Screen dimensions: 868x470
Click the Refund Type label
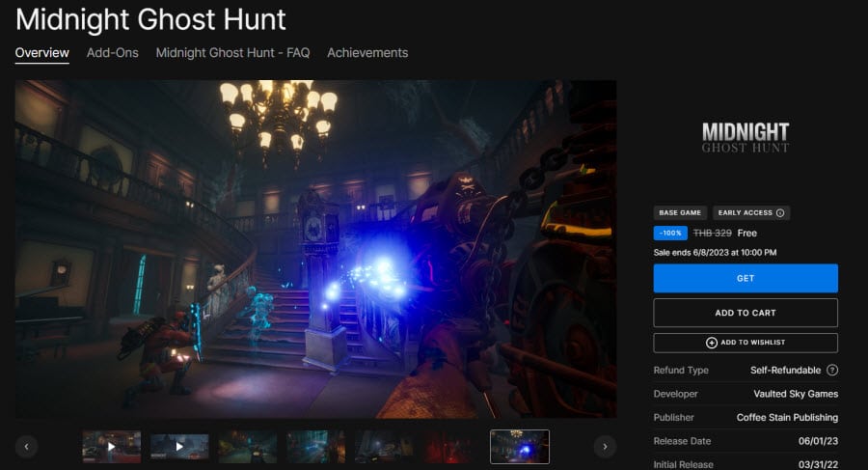coord(681,370)
